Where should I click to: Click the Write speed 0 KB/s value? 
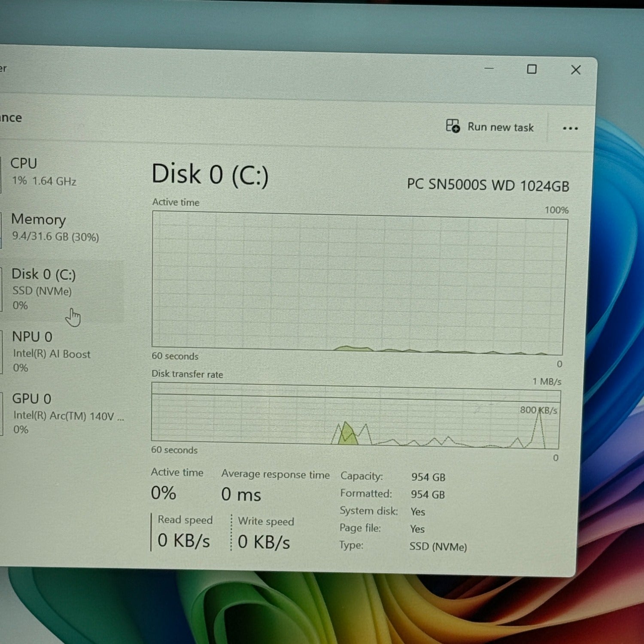coord(264,542)
